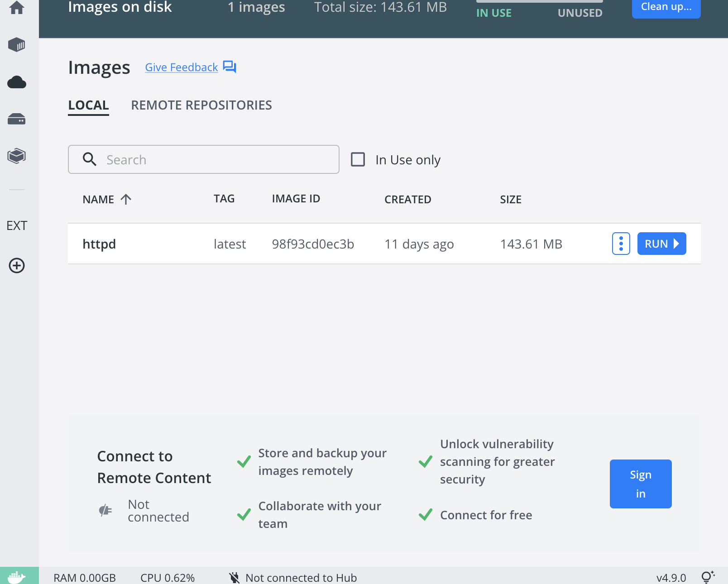The width and height of the screenshot is (728, 584).
Task: Click the latest tag cell
Action: coord(230,244)
